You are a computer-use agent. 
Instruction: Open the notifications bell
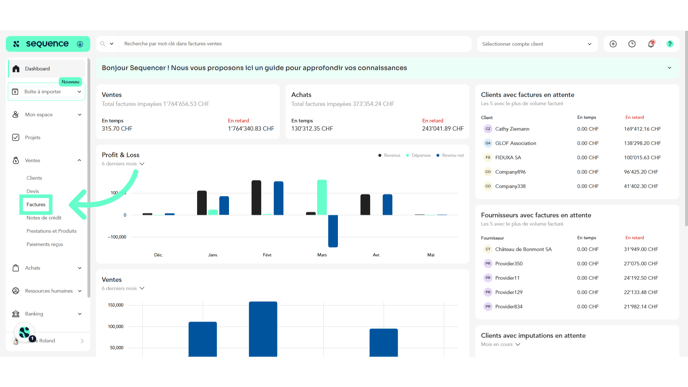(651, 44)
